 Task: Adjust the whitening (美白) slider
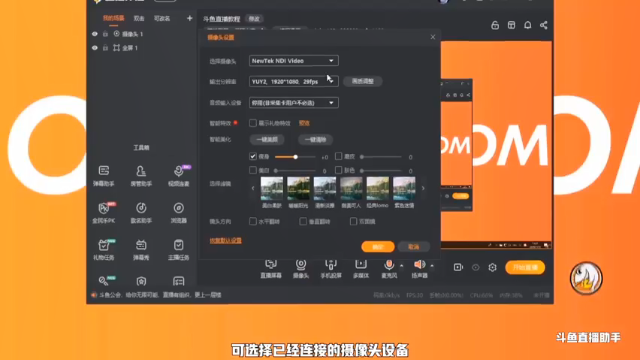tap(296, 170)
